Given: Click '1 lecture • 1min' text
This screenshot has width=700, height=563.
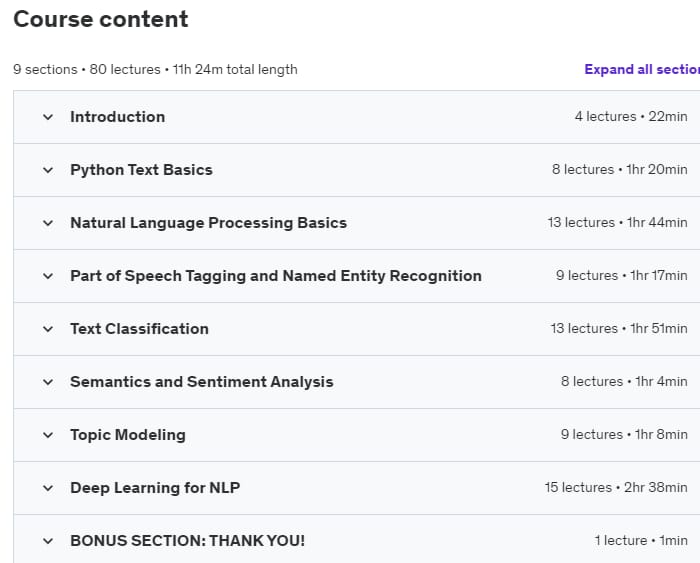Looking at the screenshot, I should [641, 541].
